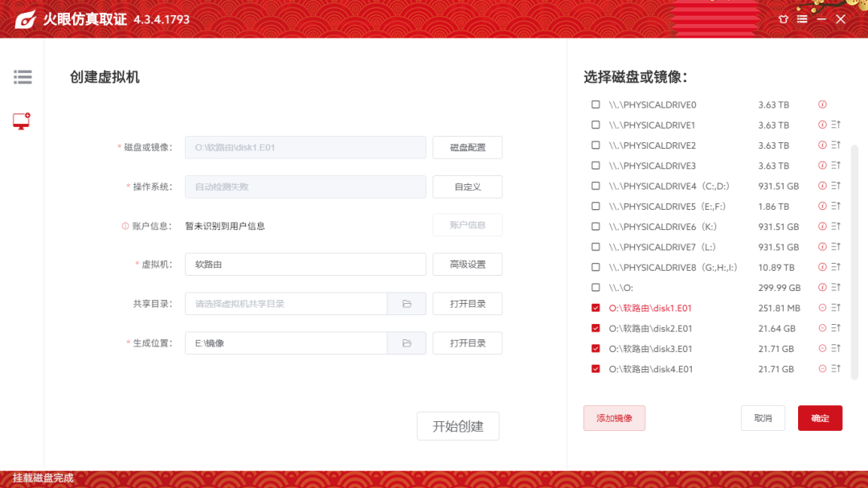
Task: Click the 251.81 MB size value
Action: pyautogui.click(x=780, y=308)
